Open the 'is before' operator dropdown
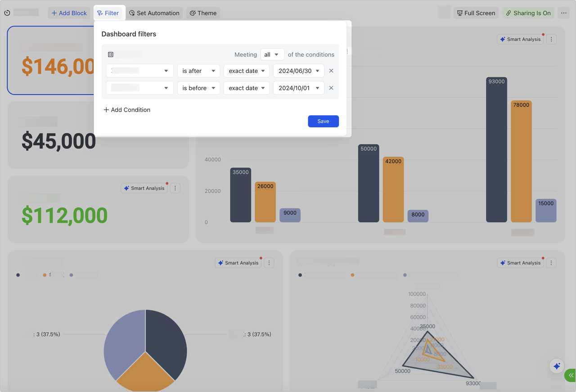Image resolution: width=576 pixels, height=392 pixels. (x=198, y=88)
